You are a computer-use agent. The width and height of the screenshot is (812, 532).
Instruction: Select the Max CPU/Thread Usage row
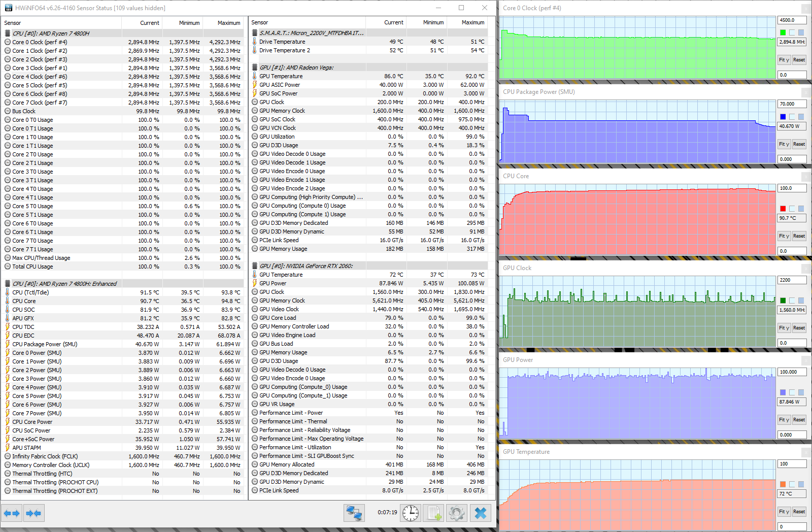tap(123, 258)
